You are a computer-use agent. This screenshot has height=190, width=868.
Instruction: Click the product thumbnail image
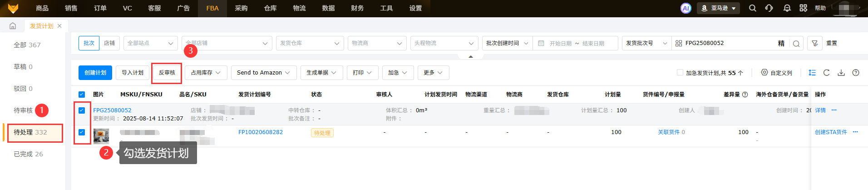101,136
